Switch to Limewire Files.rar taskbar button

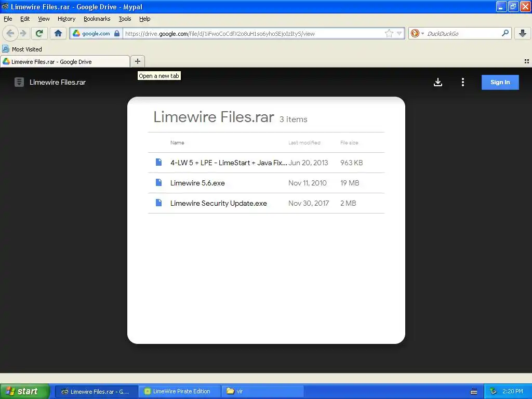click(x=96, y=391)
